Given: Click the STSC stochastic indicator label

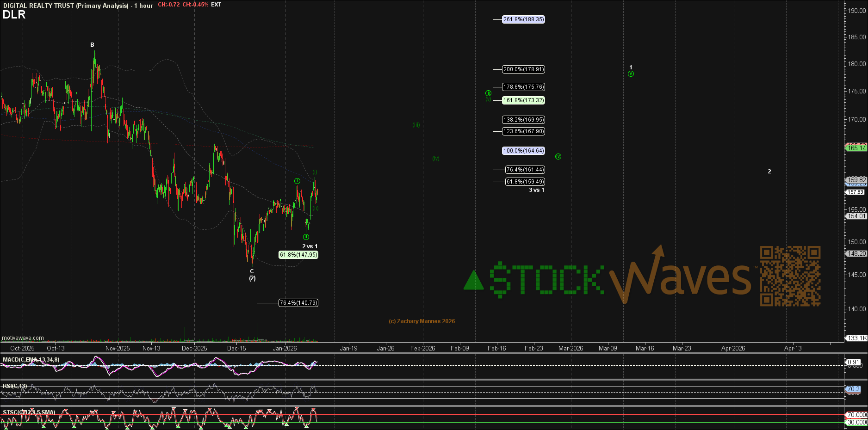Looking at the screenshot, I should (x=29, y=412).
